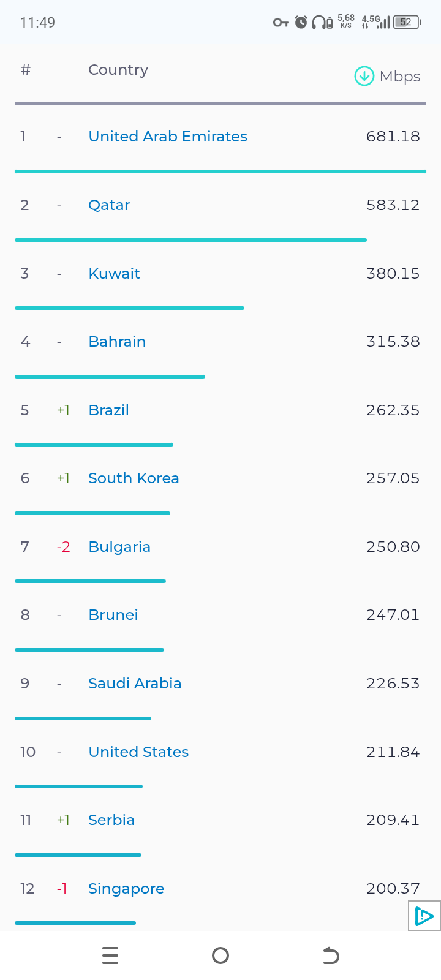Select the Kuwait country link
Viewport: 441px width, 980px height.
pos(114,274)
